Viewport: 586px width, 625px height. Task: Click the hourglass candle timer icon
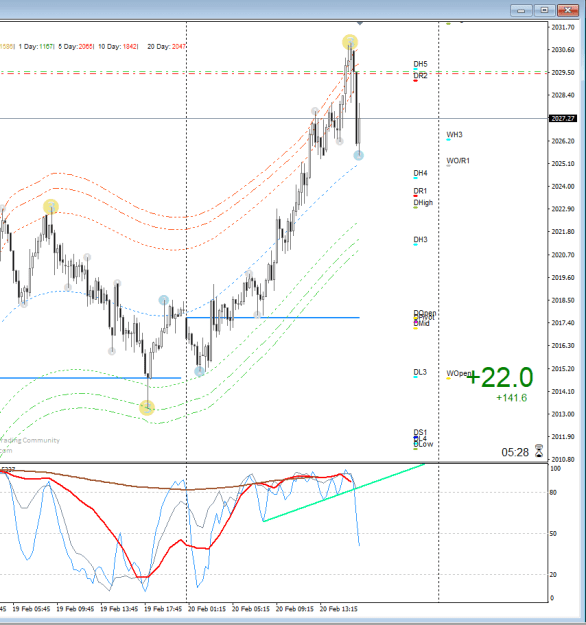pyautogui.click(x=539, y=451)
